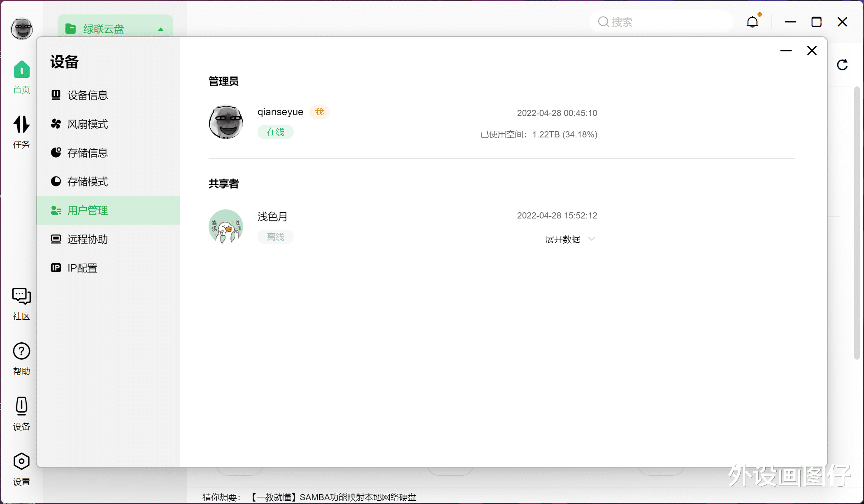Open 远程协助 remote assistance
This screenshot has width=864, height=504.
point(87,239)
